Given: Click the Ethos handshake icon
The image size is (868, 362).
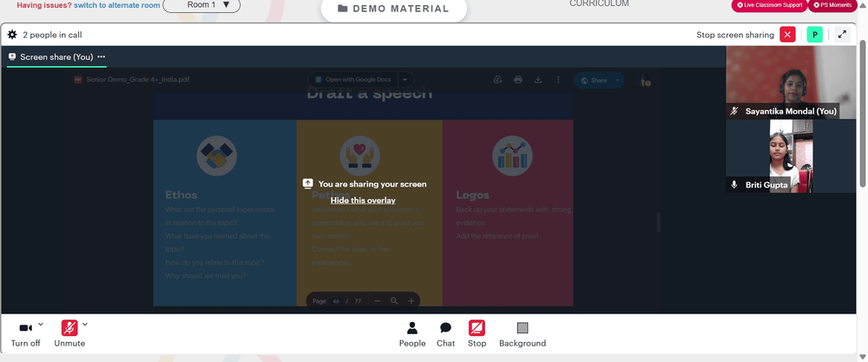Looking at the screenshot, I should tap(216, 156).
